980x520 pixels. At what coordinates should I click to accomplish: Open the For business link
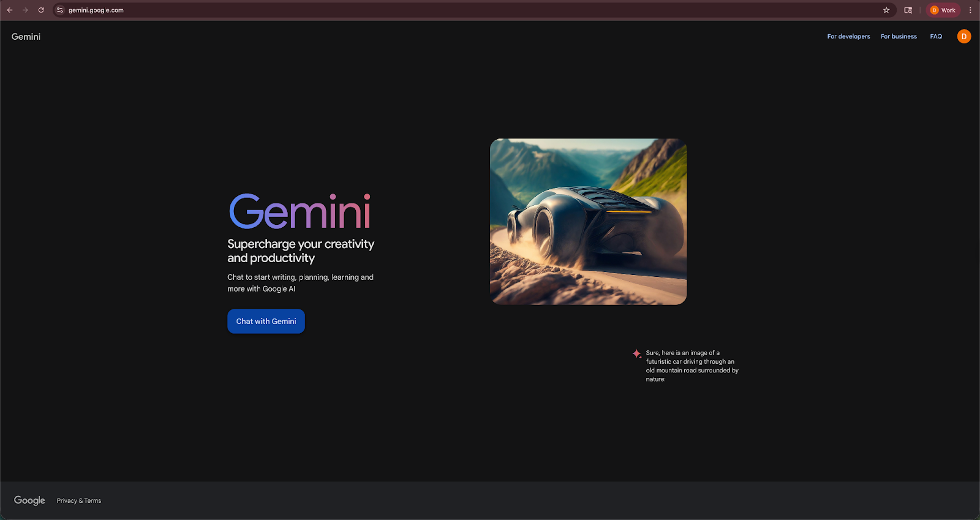click(x=899, y=37)
